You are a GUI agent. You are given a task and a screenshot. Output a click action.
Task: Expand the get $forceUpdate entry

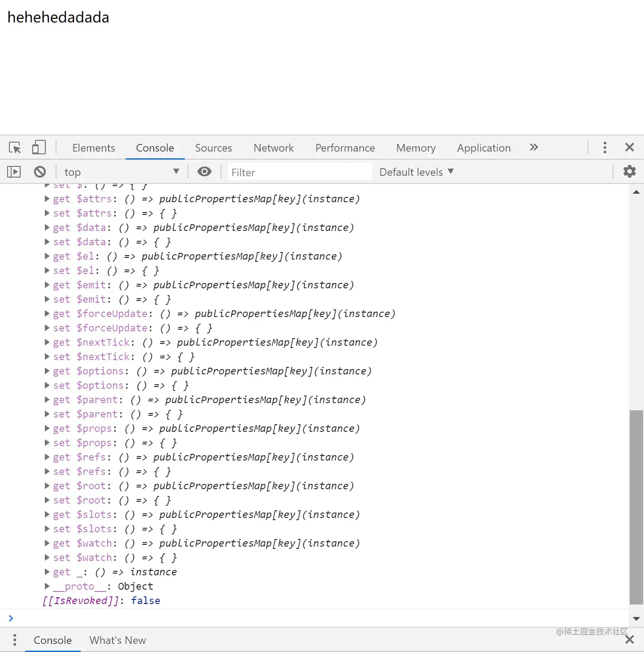click(x=47, y=313)
